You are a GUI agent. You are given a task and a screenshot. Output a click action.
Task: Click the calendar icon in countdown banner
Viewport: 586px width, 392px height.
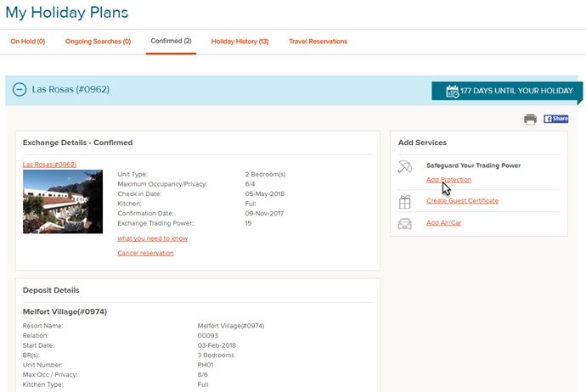(x=452, y=91)
